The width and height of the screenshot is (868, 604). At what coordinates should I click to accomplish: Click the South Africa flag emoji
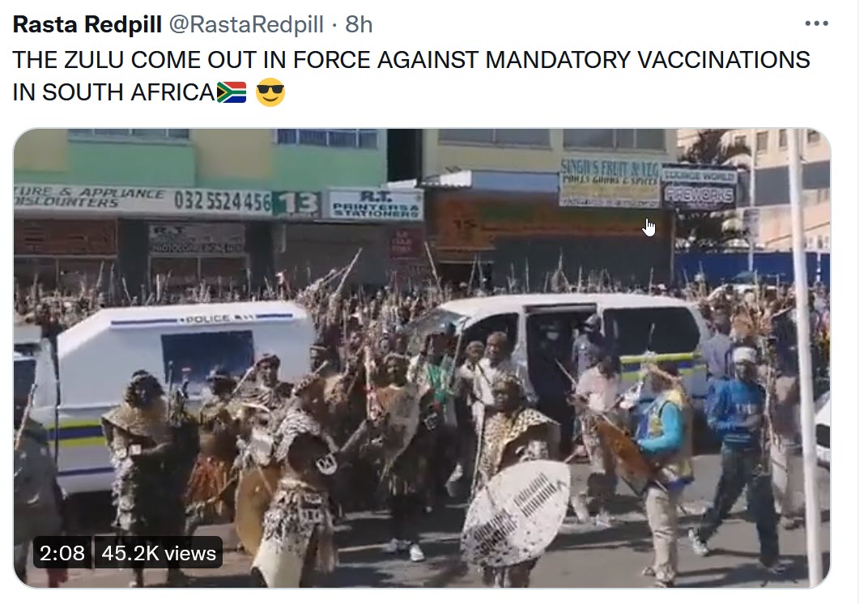click(232, 92)
